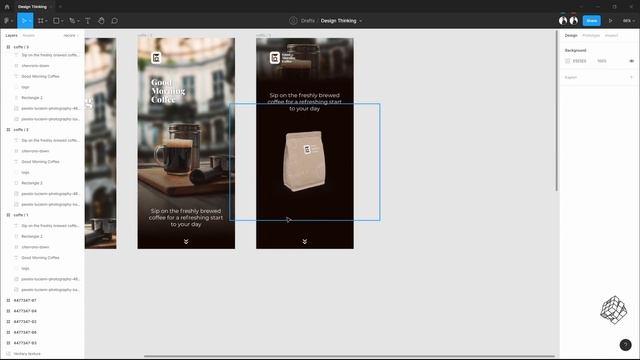Switch to the Prototype tab

point(591,36)
